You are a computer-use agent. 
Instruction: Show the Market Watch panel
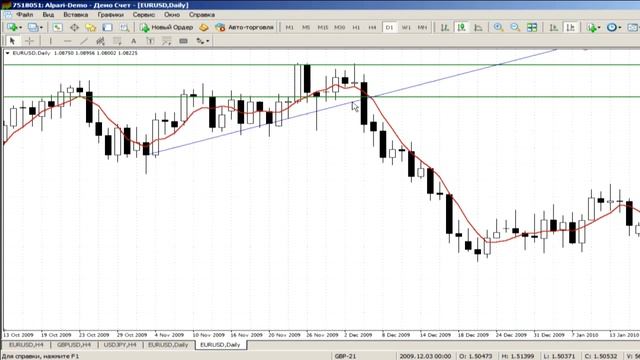pos(58,27)
